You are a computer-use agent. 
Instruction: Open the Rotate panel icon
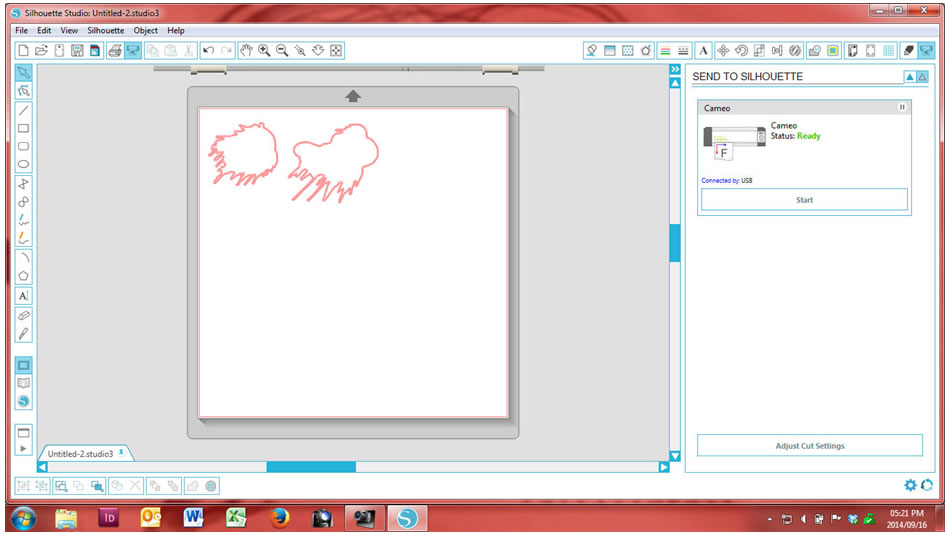(741, 51)
